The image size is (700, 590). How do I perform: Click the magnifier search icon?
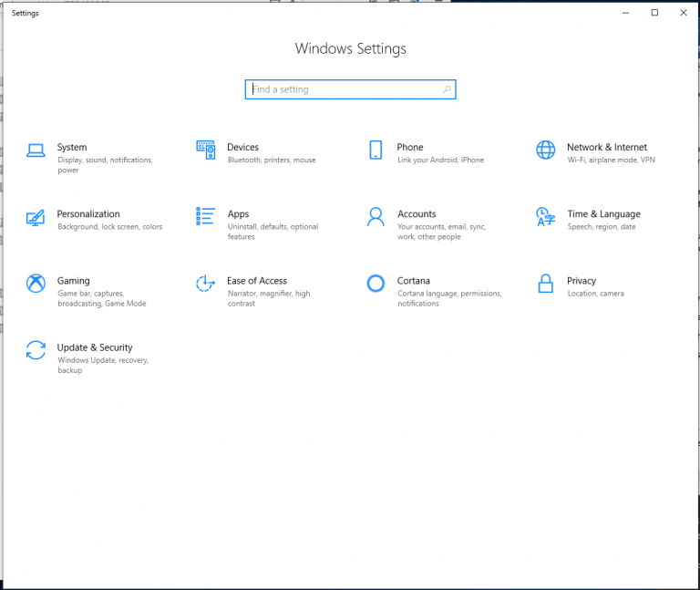[447, 89]
